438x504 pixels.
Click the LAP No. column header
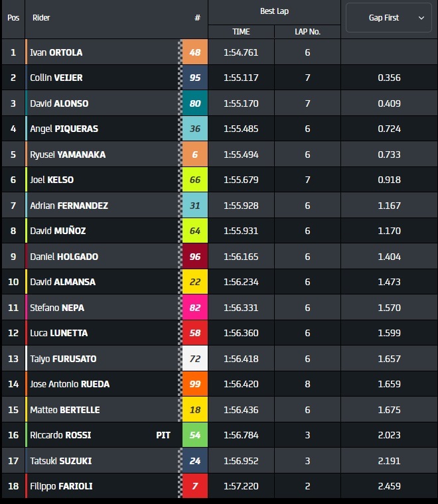[307, 32]
